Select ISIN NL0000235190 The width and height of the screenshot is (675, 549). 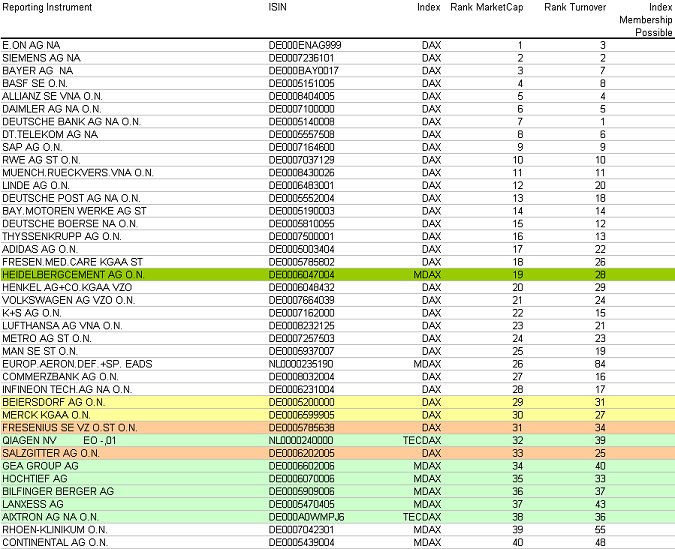coord(301,364)
